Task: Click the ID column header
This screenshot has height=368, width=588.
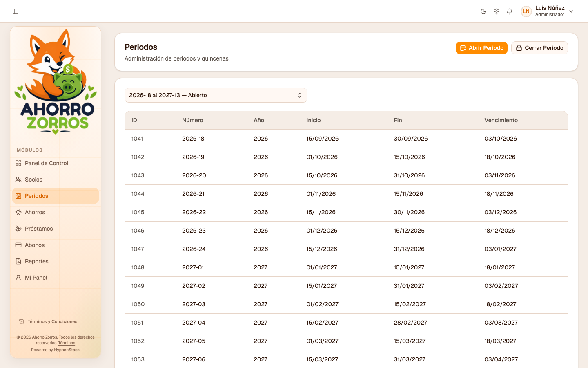Action: tap(134, 120)
